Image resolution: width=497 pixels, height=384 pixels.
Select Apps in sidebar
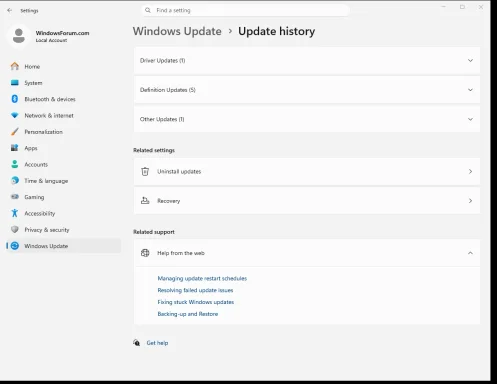click(x=63, y=148)
